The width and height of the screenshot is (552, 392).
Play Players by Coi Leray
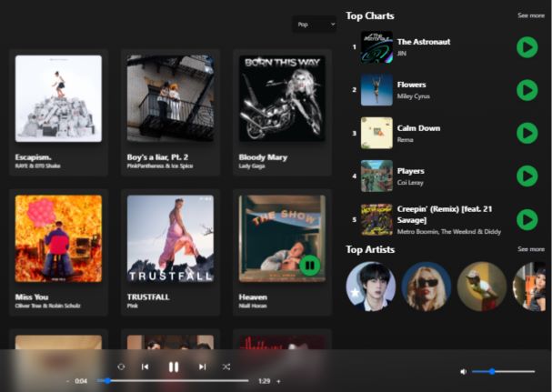[x=527, y=176]
